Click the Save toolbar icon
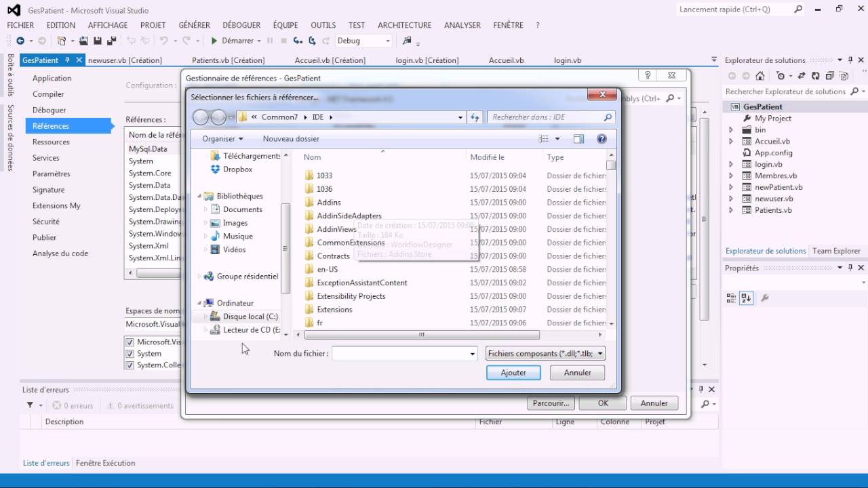The image size is (868, 488). point(97,41)
